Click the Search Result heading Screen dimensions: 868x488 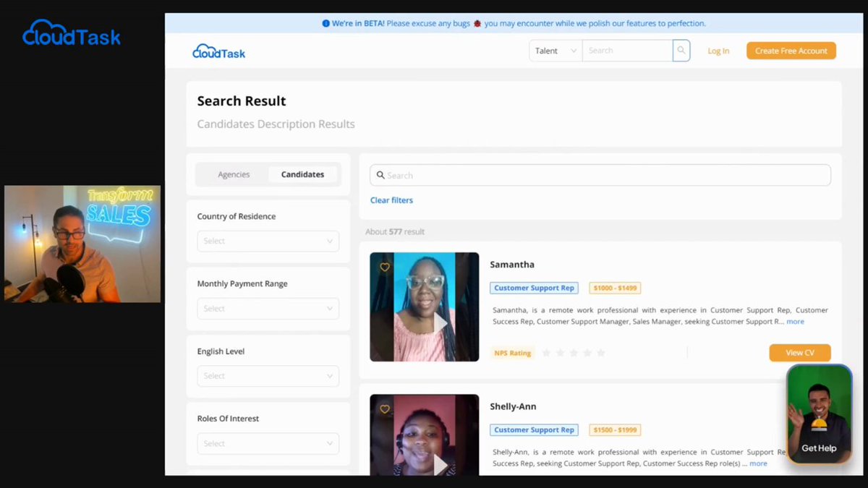(x=242, y=101)
